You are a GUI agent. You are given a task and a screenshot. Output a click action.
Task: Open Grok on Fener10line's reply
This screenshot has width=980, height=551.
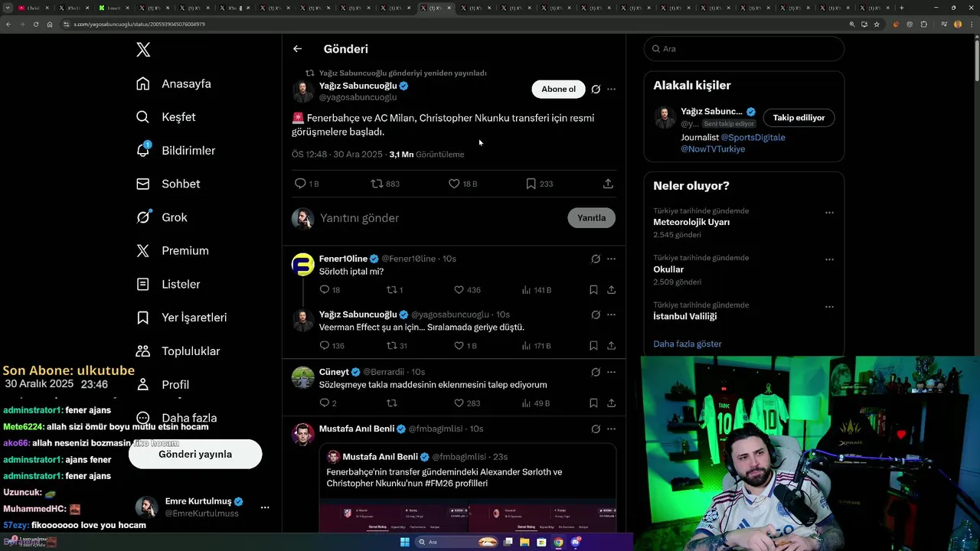[596, 259]
